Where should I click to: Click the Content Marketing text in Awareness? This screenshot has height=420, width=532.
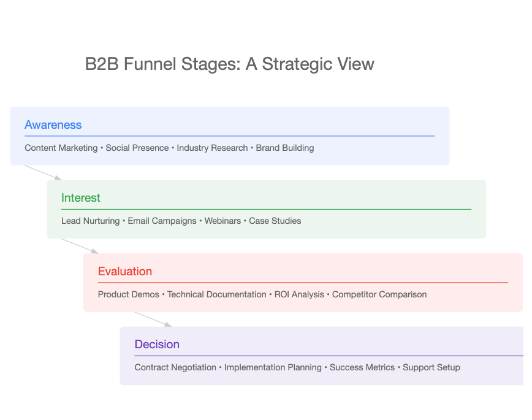61,148
